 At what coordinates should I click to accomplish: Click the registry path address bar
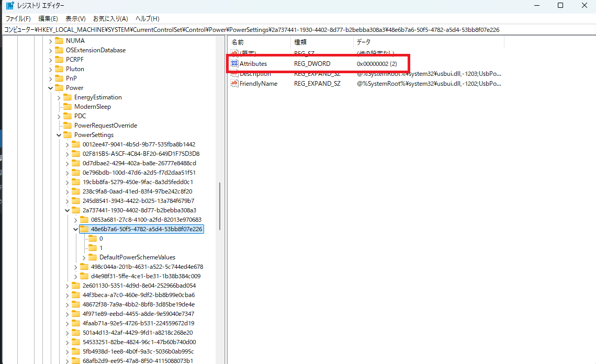pos(298,30)
